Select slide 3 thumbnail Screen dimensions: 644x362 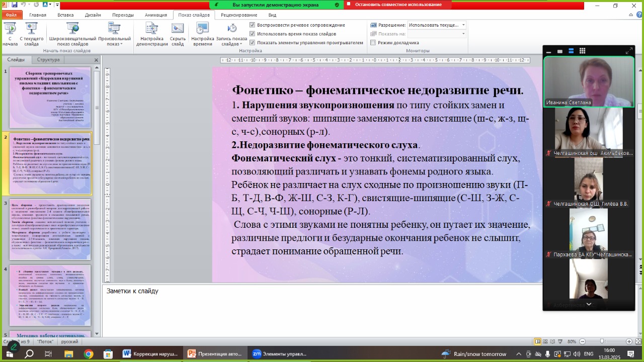click(50, 229)
